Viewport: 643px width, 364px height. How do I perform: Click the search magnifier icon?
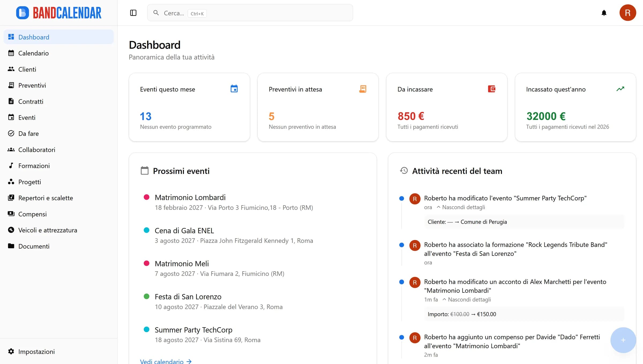coord(156,13)
